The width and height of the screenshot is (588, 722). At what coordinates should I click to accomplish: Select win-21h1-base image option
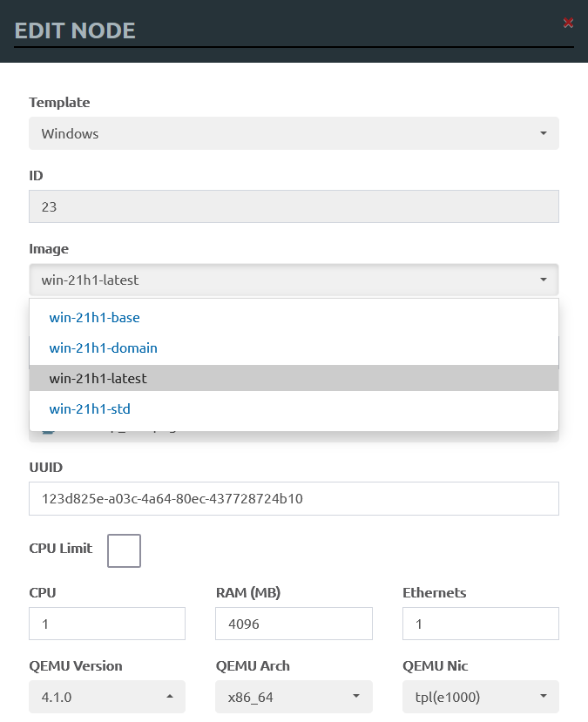[94, 317]
